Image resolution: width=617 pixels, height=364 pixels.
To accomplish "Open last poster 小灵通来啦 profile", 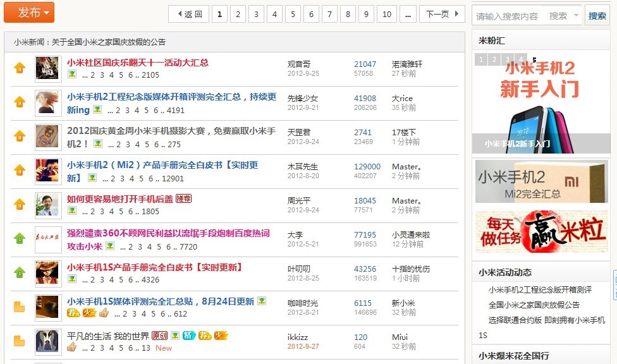I will [411, 235].
